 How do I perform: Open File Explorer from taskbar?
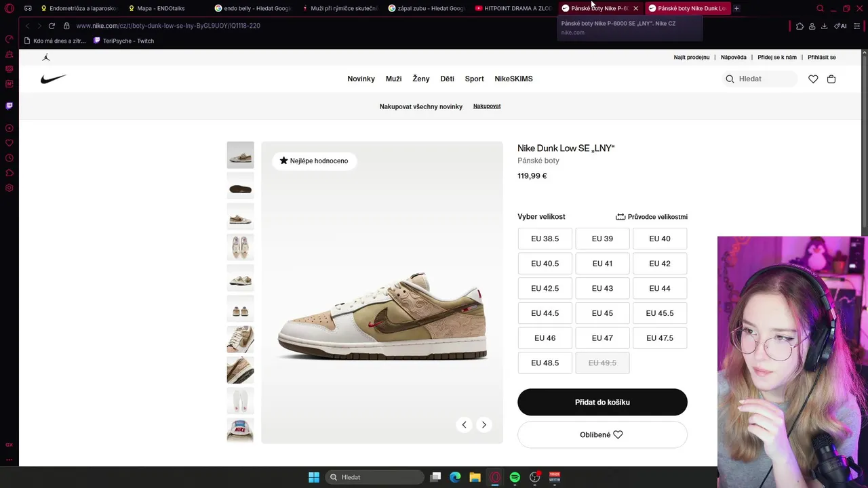(x=475, y=477)
